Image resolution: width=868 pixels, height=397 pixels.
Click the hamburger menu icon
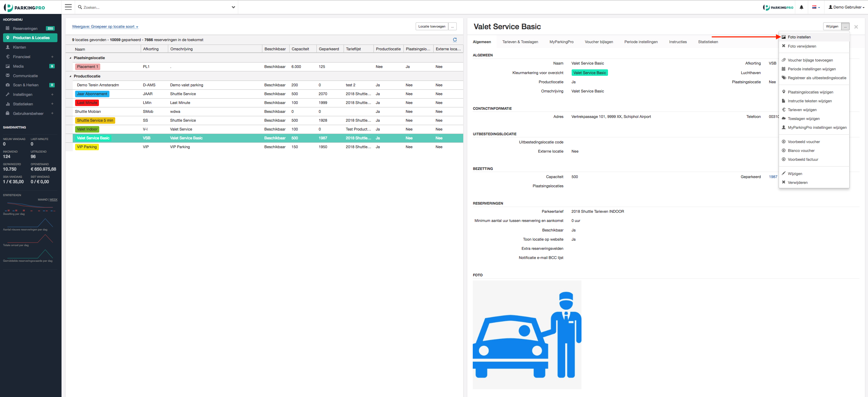[68, 7]
